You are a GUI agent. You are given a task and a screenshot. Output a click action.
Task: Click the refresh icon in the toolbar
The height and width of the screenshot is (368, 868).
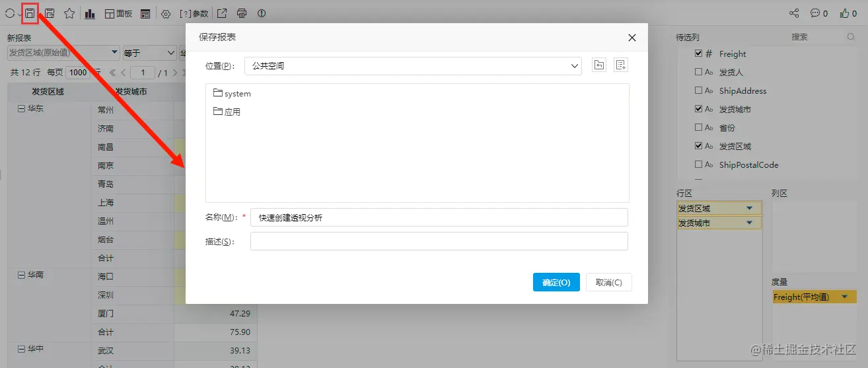(10, 13)
